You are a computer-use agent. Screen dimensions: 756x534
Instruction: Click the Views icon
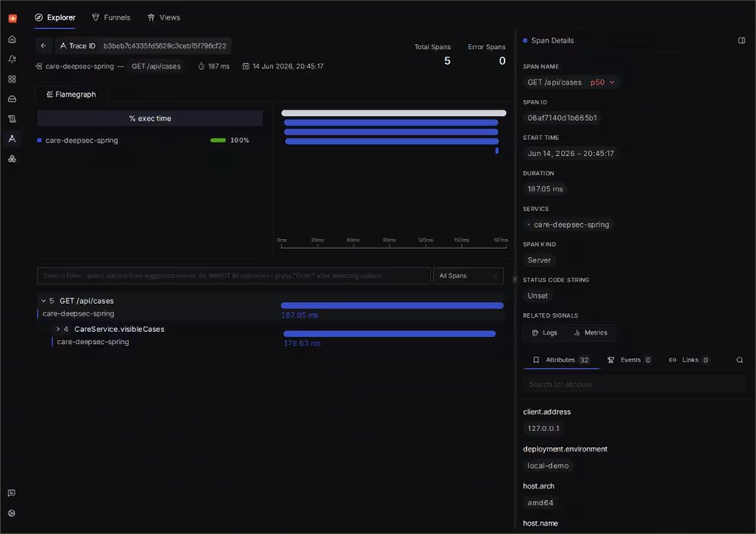[151, 17]
